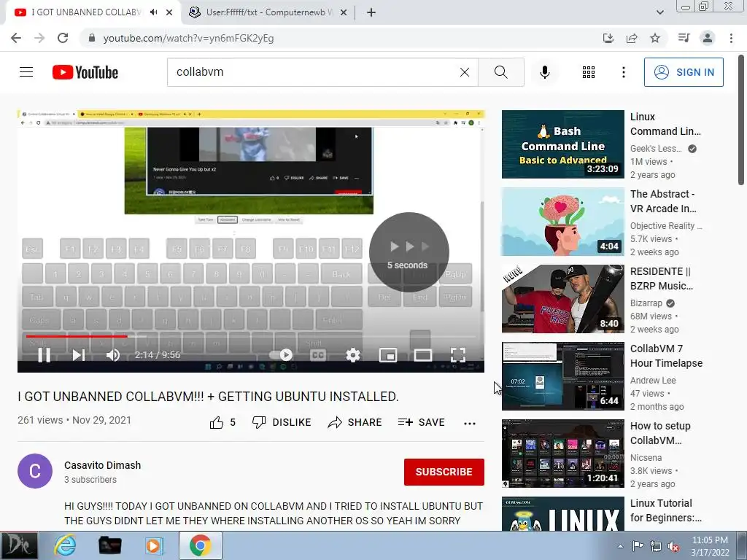Open the YouTube apps grid
747x560 pixels.
[589, 72]
